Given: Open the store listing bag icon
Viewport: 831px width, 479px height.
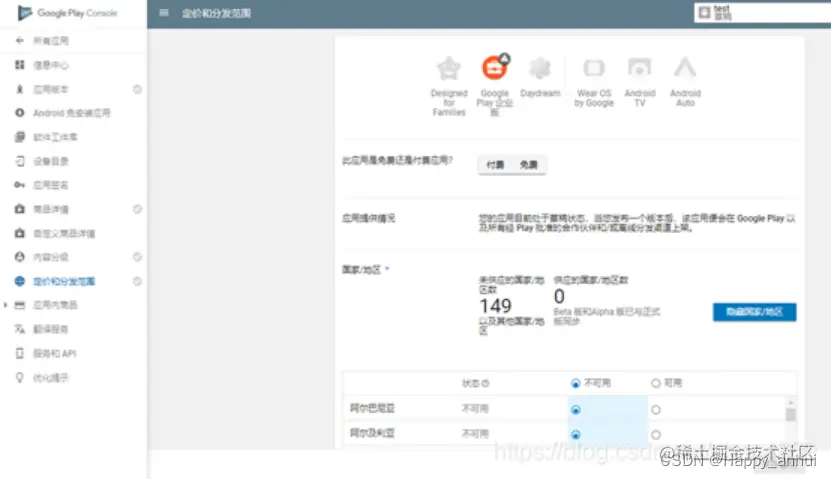Looking at the screenshot, I should point(20,209).
